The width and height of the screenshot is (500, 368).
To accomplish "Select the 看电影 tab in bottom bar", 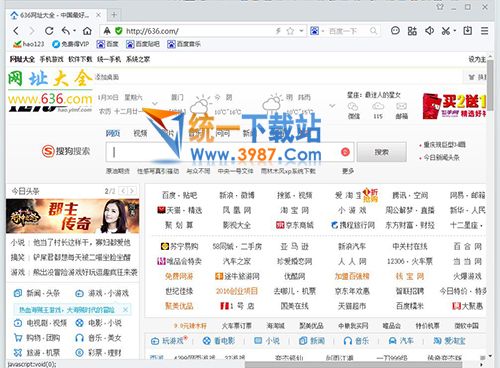I will (219, 341).
